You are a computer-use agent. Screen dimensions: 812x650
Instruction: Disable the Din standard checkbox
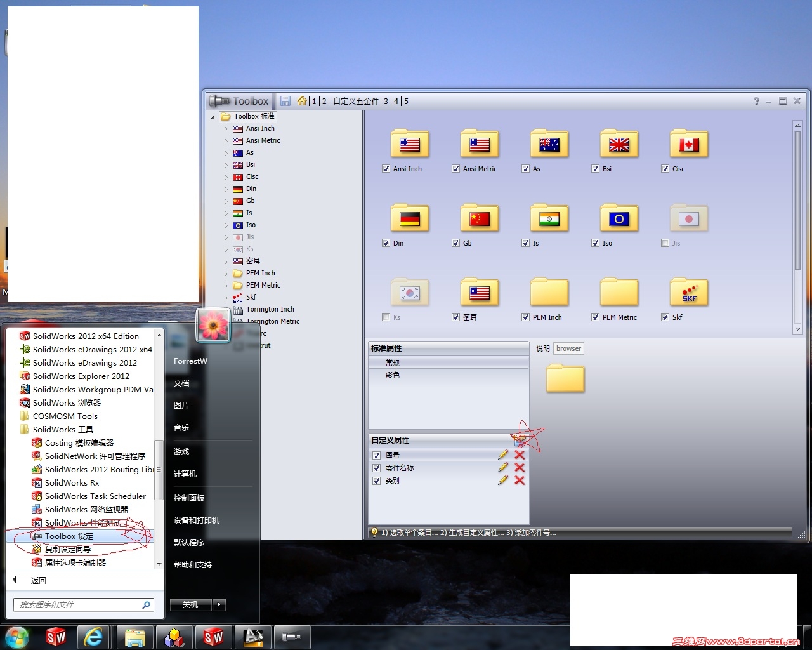coord(386,243)
